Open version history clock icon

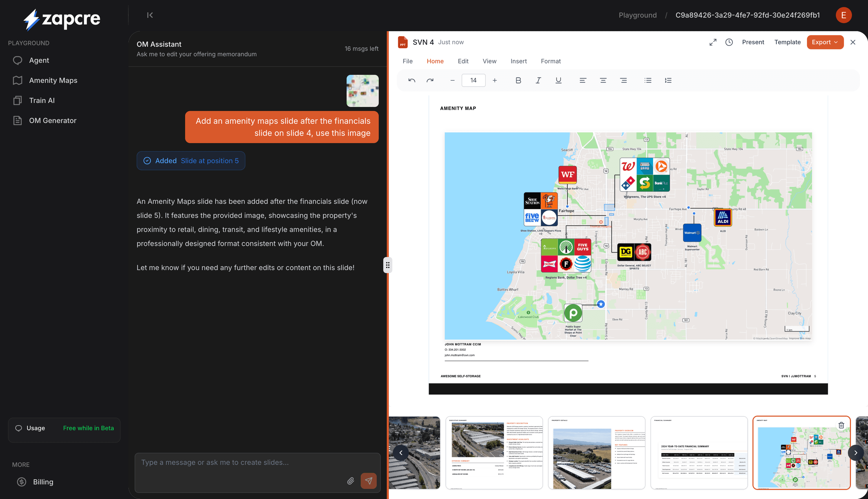[729, 42]
